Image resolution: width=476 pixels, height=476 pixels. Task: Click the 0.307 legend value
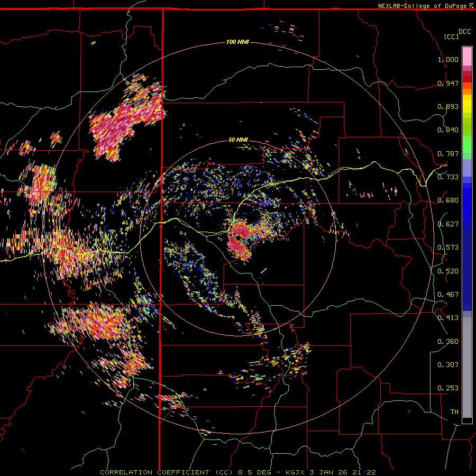(x=448, y=365)
